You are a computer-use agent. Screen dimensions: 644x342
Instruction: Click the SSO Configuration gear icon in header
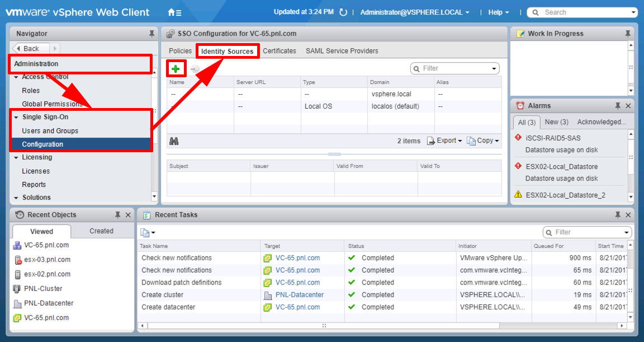click(170, 34)
